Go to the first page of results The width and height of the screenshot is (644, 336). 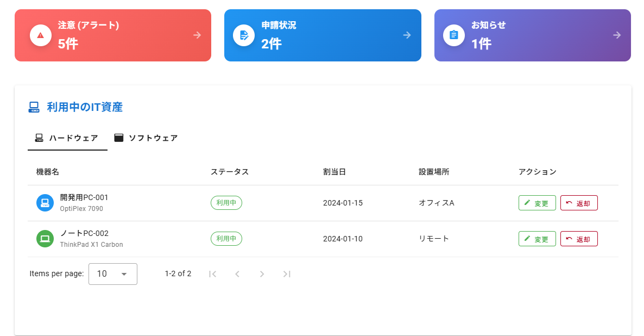(x=213, y=274)
